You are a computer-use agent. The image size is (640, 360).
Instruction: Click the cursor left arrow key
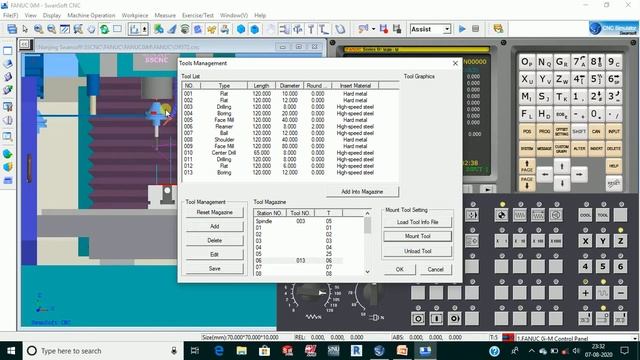544,174
